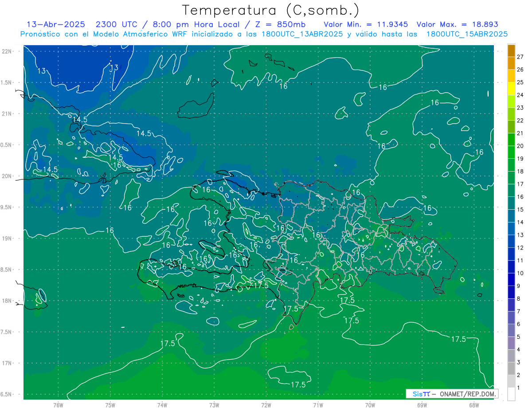Pick the purple legend swatch between 4 and 5
The height and width of the screenshot is (411, 532).
[x=511, y=343]
